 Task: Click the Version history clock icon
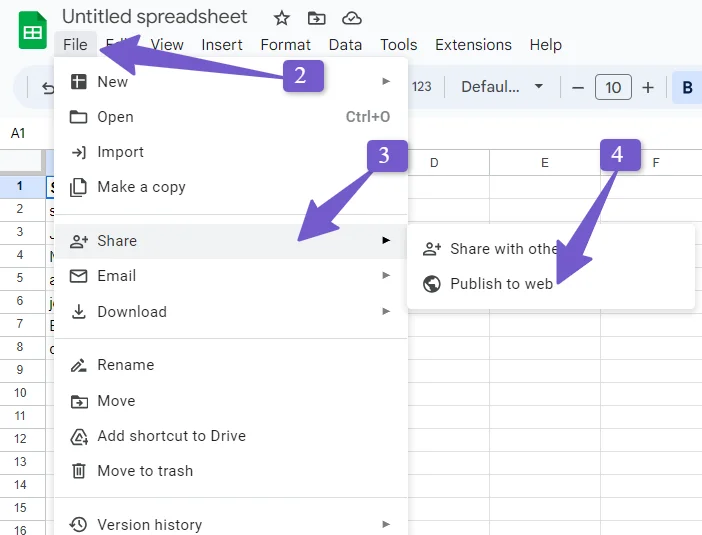click(78, 524)
